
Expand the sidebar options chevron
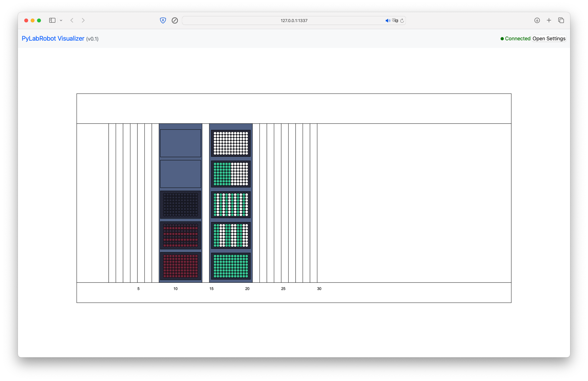point(61,20)
